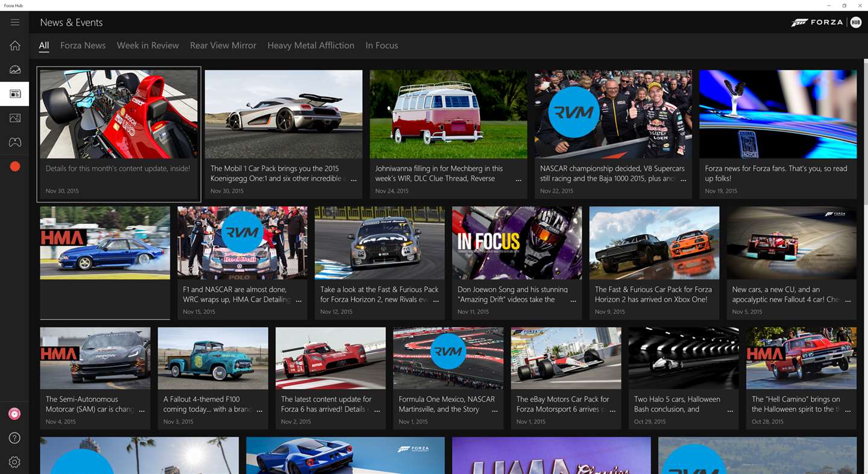This screenshot has height=474, width=868.
Task: Click the Nov 22, 2015 date
Action: [556, 191]
